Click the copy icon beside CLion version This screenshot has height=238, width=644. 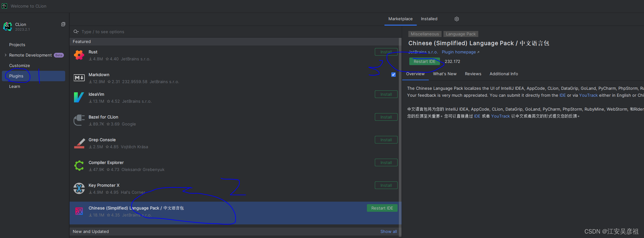(63, 24)
